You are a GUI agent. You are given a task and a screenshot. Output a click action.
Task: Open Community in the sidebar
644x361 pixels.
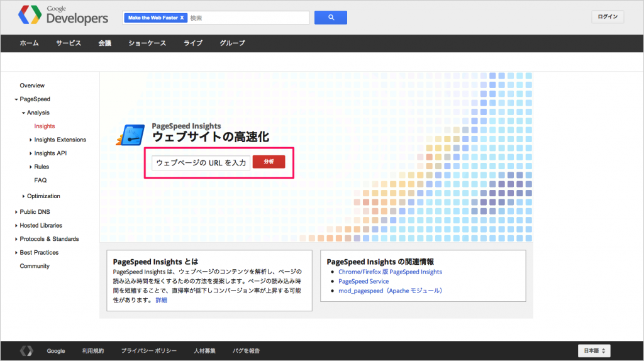tap(35, 266)
